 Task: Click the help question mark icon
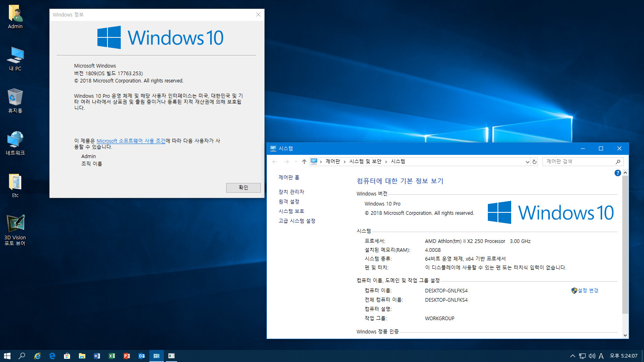click(x=618, y=173)
